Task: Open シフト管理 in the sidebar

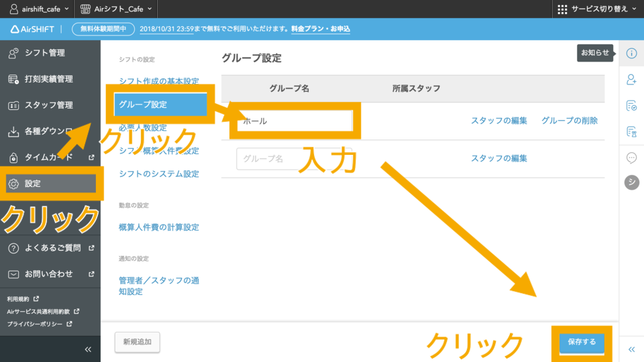Action: pos(44,53)
